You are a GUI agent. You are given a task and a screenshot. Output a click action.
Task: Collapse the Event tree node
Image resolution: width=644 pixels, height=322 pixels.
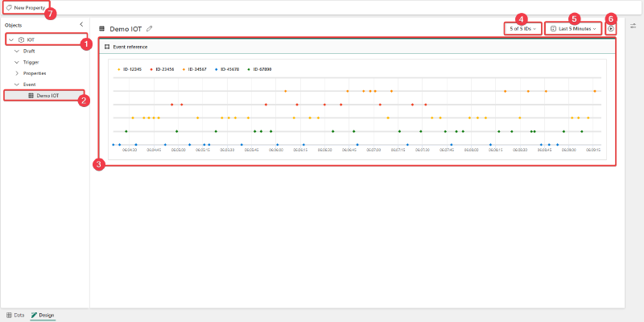tap(16, 85)
